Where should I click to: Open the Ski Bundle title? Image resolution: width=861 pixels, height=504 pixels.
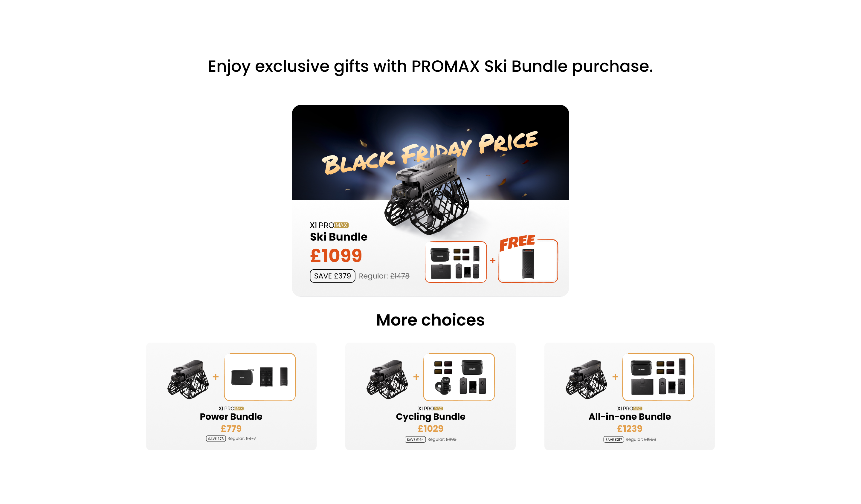(338, 237)
